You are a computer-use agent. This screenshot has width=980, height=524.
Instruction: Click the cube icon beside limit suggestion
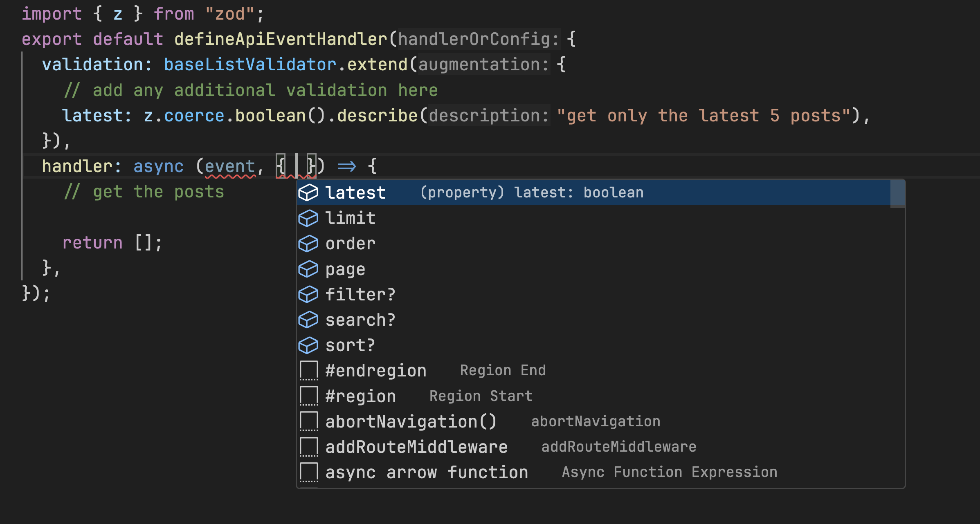pyautogui.click(x=308, y=218)
